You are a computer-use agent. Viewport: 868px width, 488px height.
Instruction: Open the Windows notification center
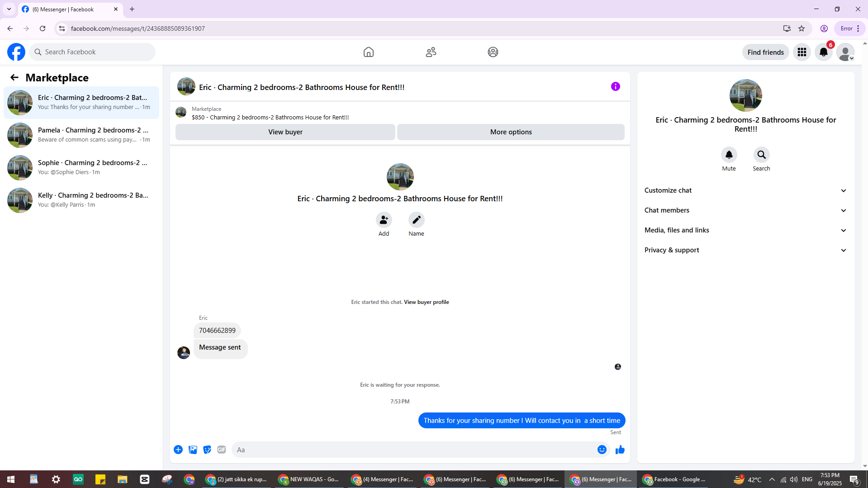click(854, 479)
